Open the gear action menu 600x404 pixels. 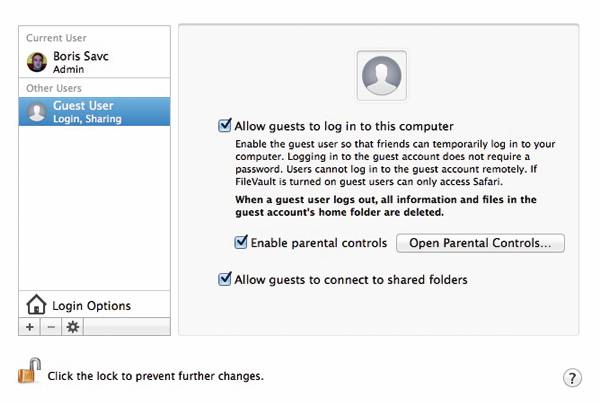[72, 327]
